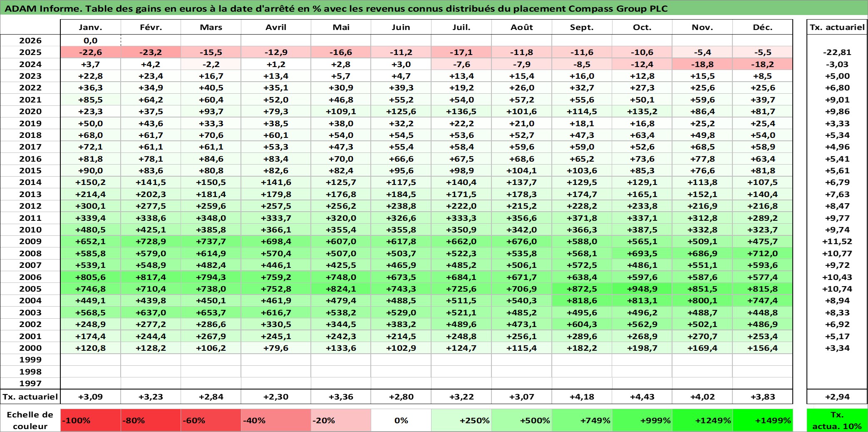Select the +817,4 cell in row 2006
The width and height of the screenshot is (868, 432).
pos(151,277)
